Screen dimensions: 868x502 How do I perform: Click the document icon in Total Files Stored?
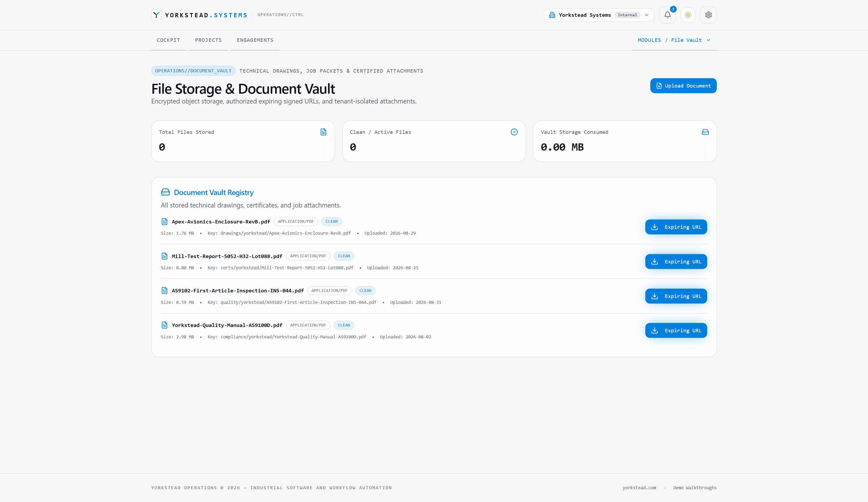click(323, 132)
